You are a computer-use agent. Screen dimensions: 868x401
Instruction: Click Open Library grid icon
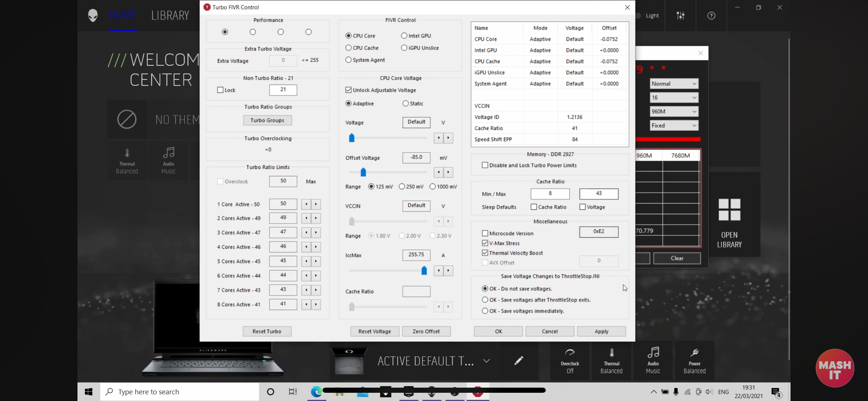pyautogui.click(x=729, y=209)
